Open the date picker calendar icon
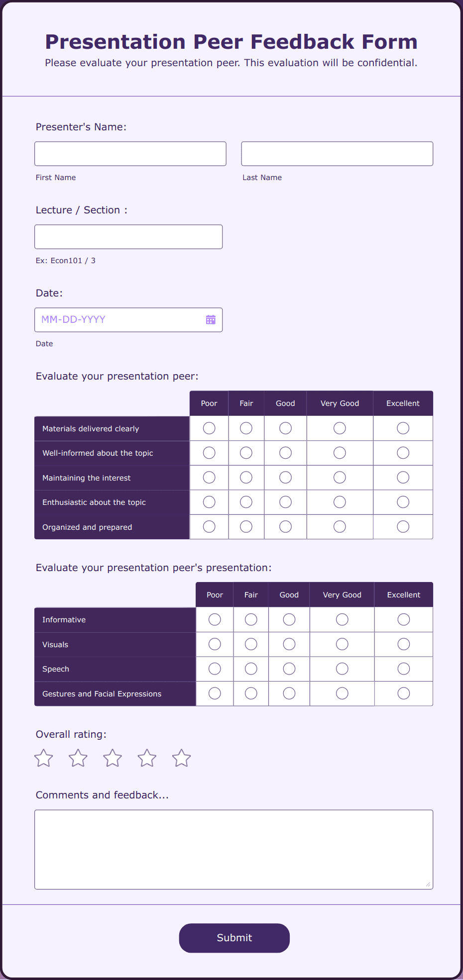This screenshot has width=463, height=980. [x=211, y=319]
